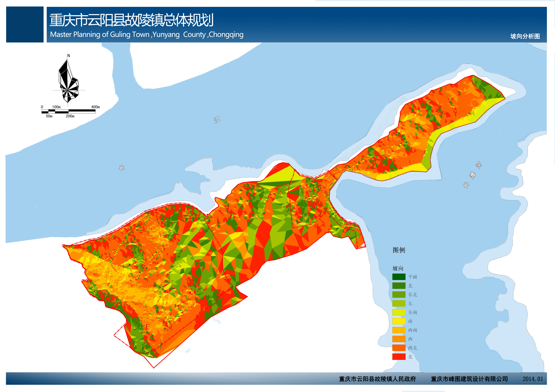Screen dimensions: 555x392
Task: Click the 江 river label
Action: 217,119
